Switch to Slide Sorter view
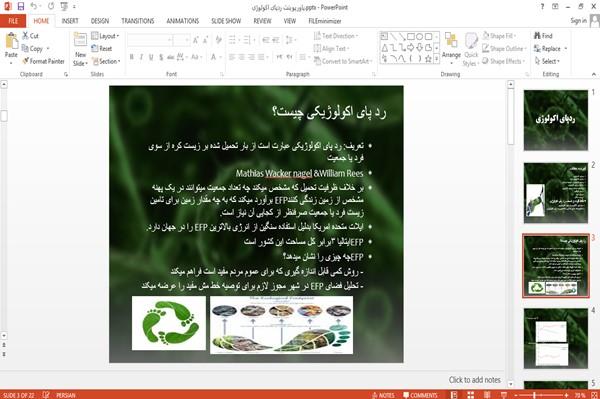Viewport: 600px width, 399px height. pos(471,395)
